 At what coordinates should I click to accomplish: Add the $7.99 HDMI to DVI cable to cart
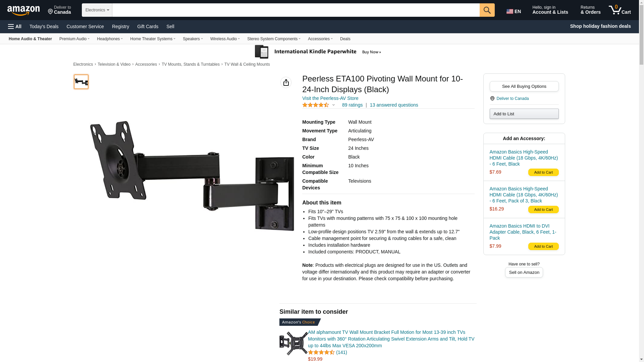pyautogui.click(x=543, y=246)
